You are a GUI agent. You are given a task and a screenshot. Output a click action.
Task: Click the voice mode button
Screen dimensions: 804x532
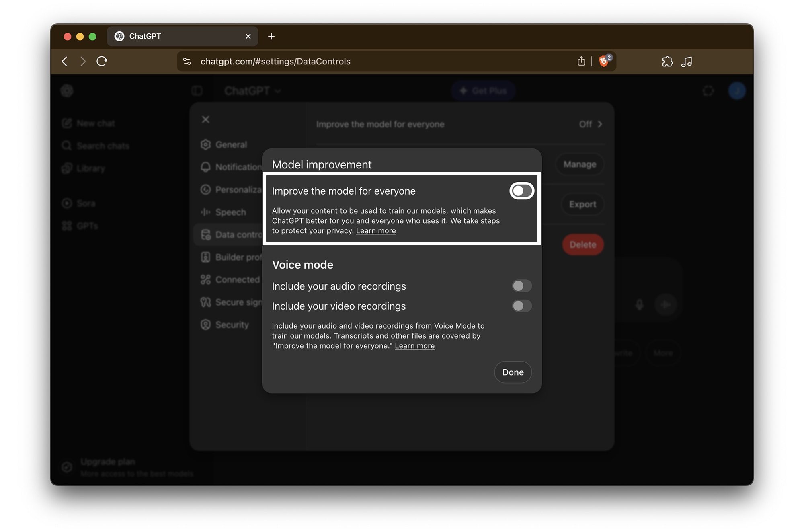coord(666,305)
